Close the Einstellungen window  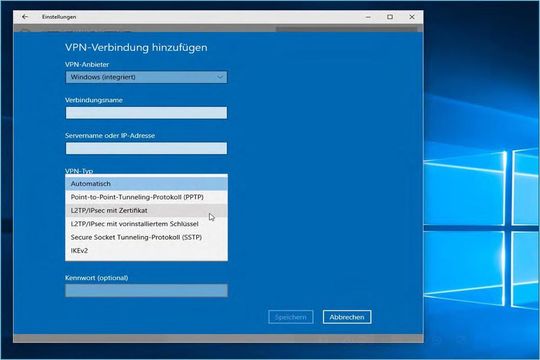click(x=412, y=17)
